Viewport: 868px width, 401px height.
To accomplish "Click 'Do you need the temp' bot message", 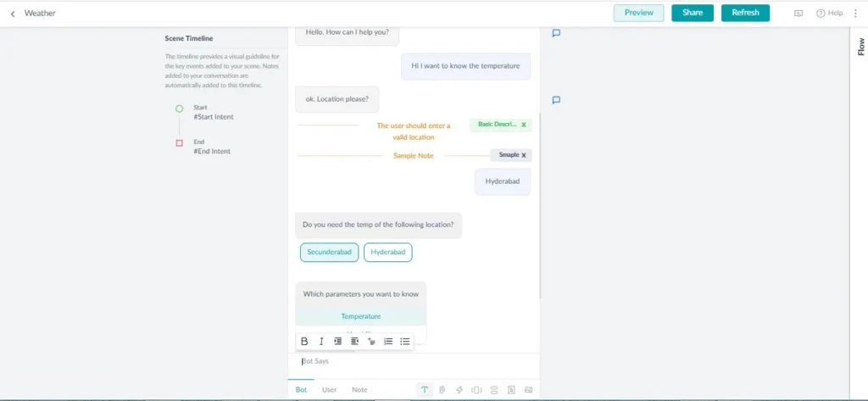I will point(378,225).
